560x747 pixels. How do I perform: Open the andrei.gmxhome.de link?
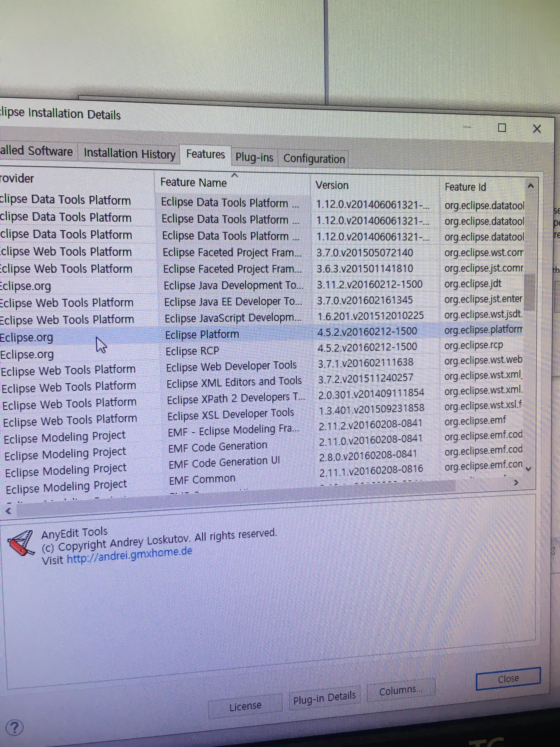coord(129,552)
